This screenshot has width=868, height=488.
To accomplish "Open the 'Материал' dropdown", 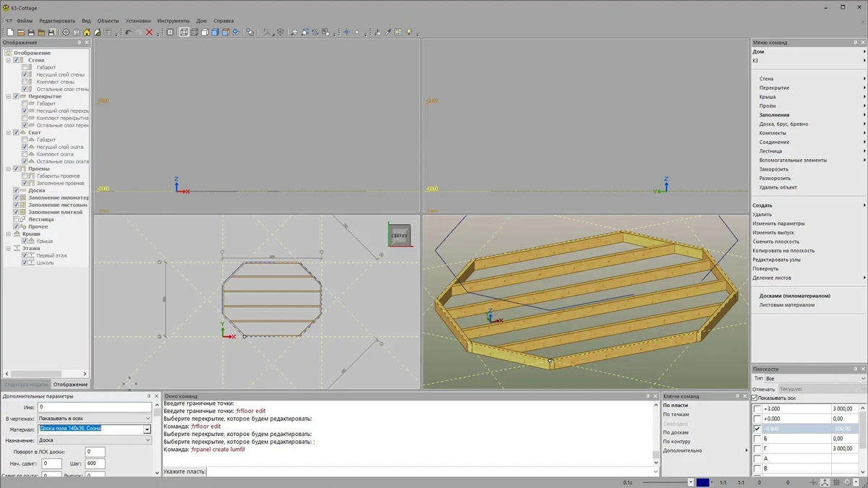I will [x=147, y=429].
